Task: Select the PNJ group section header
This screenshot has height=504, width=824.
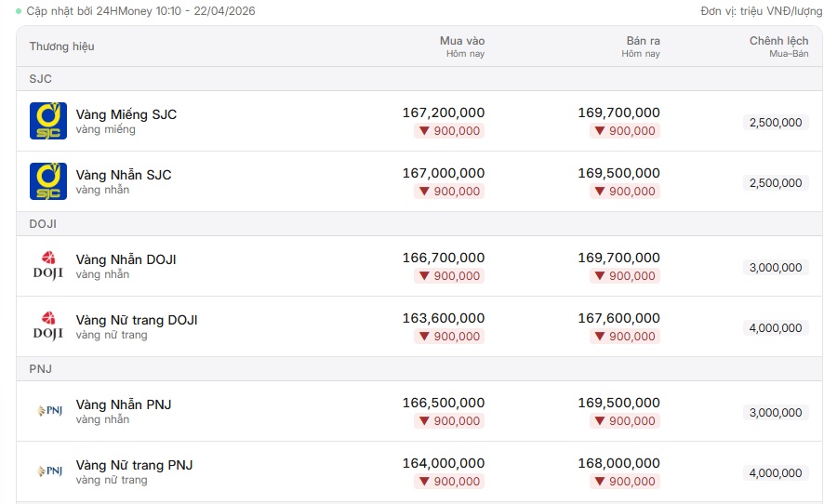Action: (419, 369)
